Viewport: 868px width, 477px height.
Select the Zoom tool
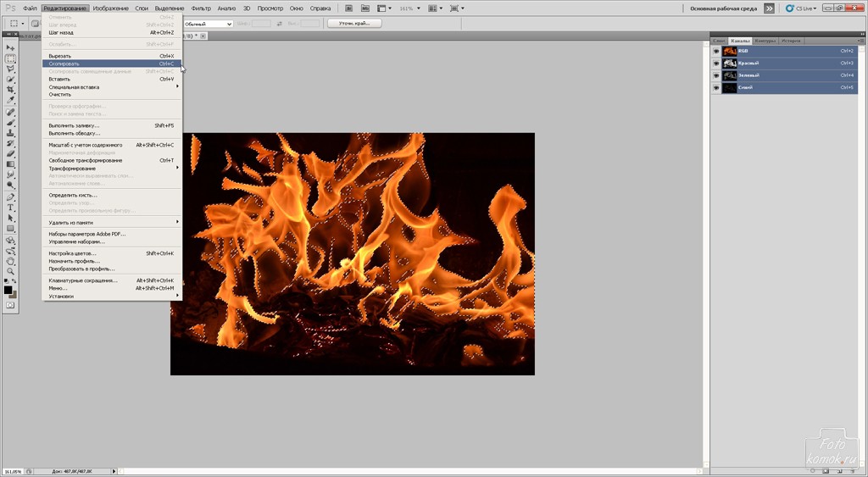click(10, 272)
